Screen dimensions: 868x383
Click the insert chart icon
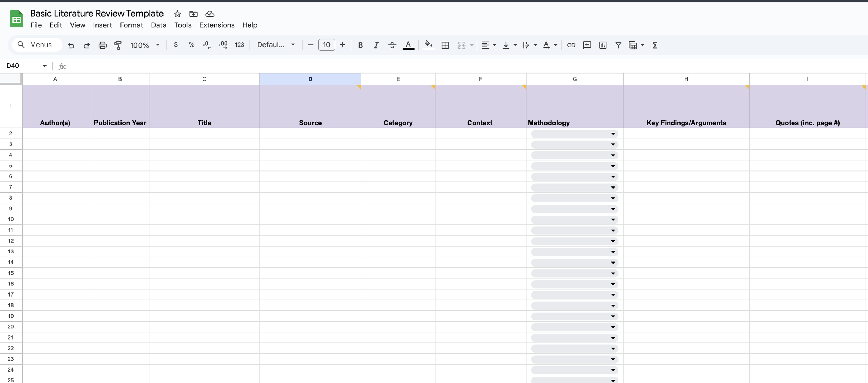coord(603,45)
